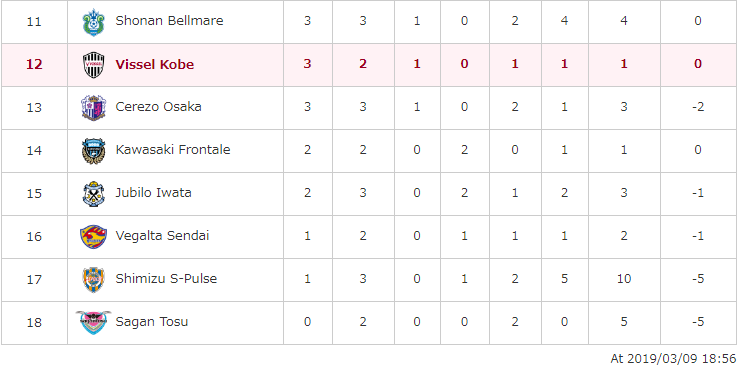The width and height of the screenshot is (737, 366).
Task: Select the Shimizu S-Pulse team name
Action: 166,279
